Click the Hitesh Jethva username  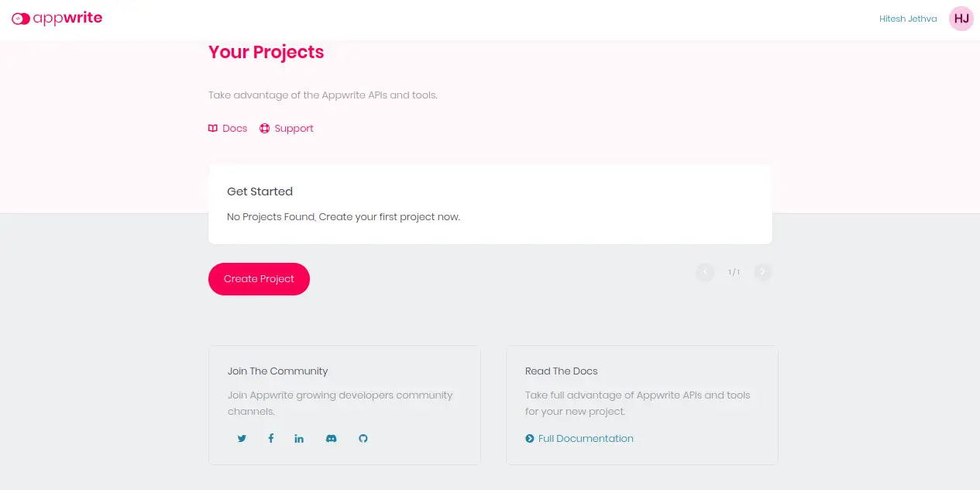pyautogui.click(x=908, y=19)
